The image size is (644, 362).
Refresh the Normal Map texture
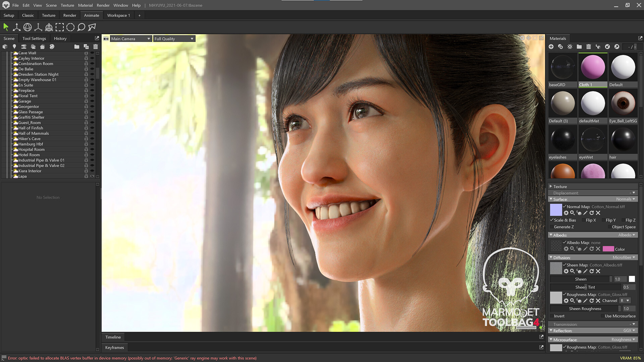pyautogui.click(x=592, y=213)
